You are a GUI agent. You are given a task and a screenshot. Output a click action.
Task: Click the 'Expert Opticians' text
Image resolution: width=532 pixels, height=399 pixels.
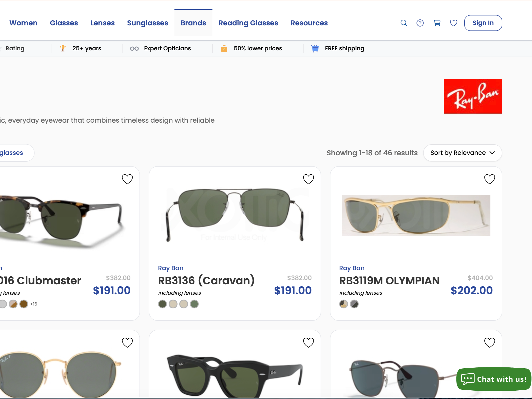167,48
